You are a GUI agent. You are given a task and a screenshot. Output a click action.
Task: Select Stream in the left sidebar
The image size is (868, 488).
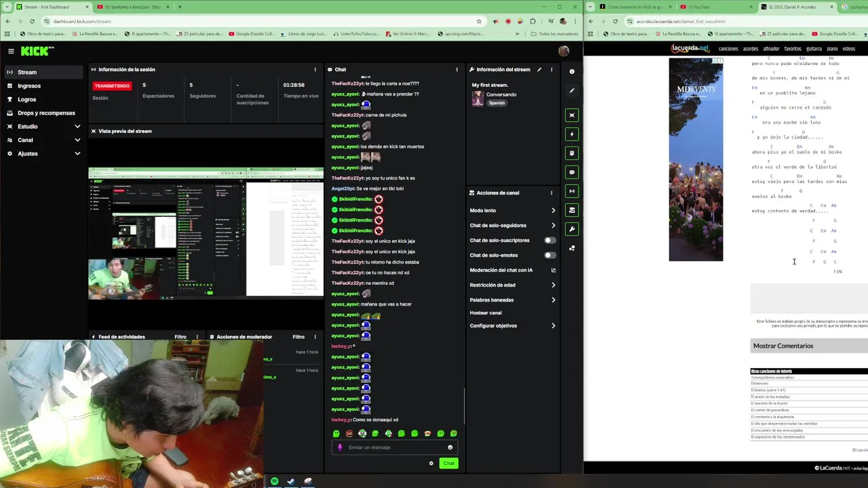(x=44, y=72)
